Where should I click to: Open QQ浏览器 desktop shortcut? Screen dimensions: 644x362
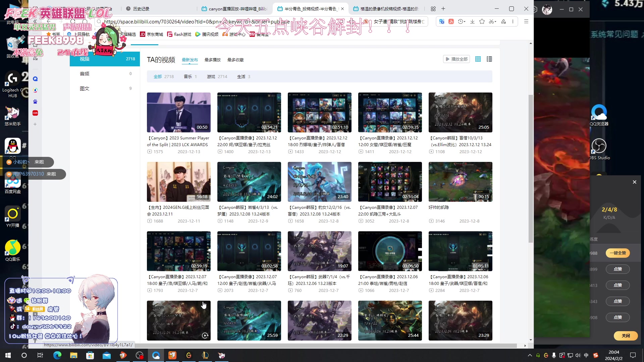click(x=599, y=115)
